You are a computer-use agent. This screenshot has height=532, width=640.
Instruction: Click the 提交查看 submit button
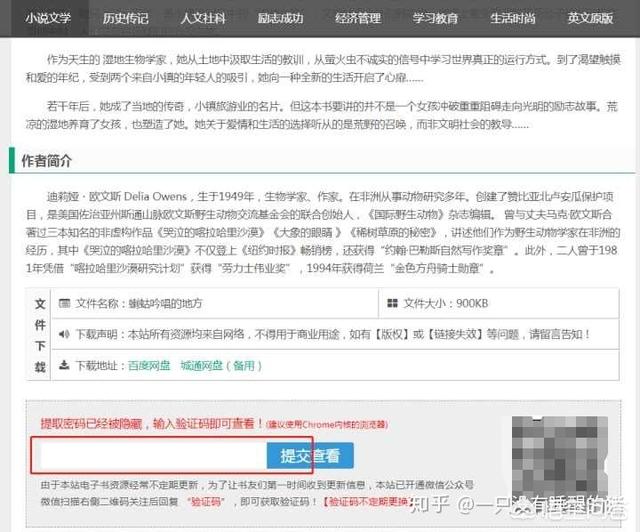(x=310, y=456)
